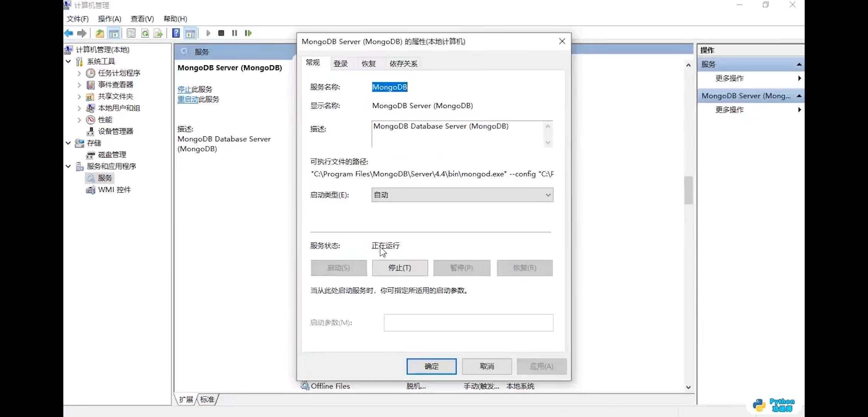Click the Restart Service toolbar icon
The height and width of the screenshot is (417, 868).
tap(248, 33)
